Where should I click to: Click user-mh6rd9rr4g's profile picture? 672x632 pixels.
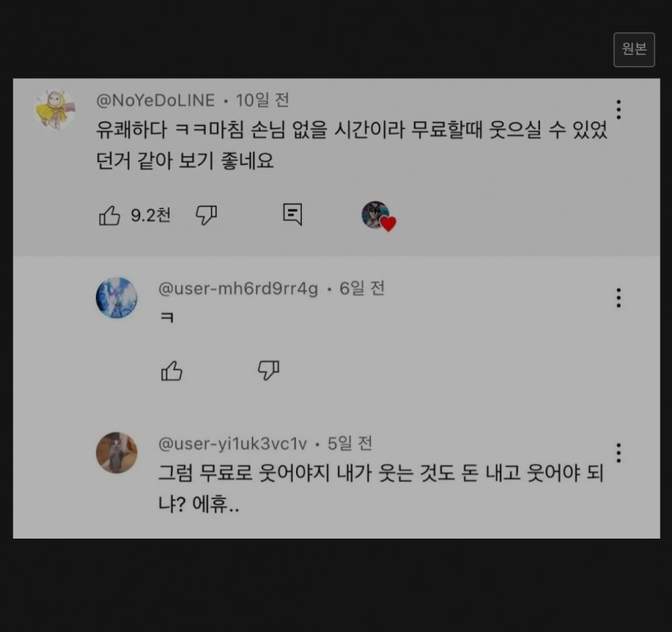pos(117,298)
